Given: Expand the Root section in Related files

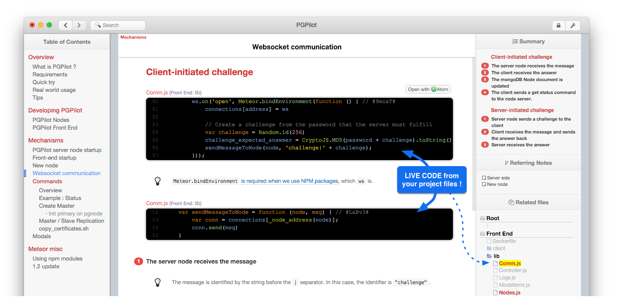Looking at the screenshot, I should pyautogui.click(x=482, y=218).
